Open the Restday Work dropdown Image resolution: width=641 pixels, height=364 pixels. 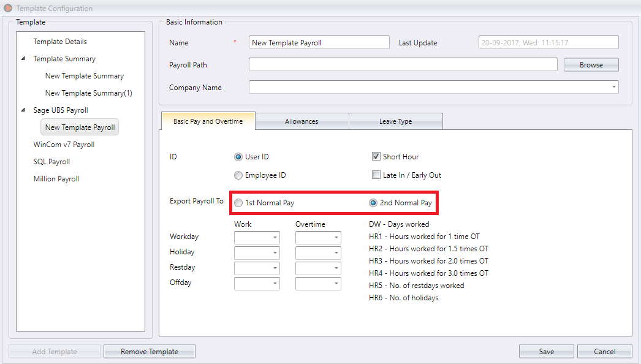point(257,268)
